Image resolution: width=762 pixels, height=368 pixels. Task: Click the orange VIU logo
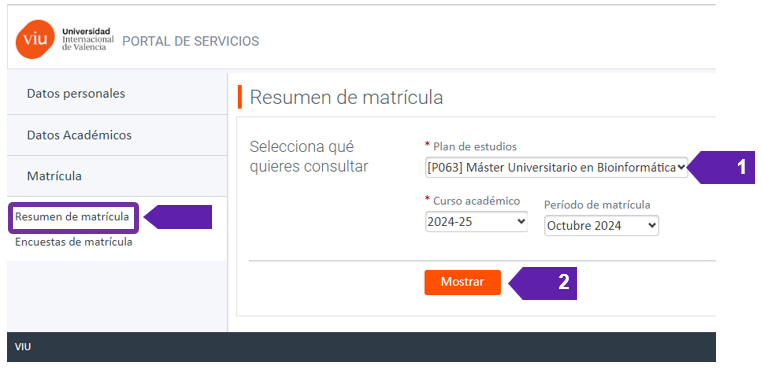[x=35, y=39]
